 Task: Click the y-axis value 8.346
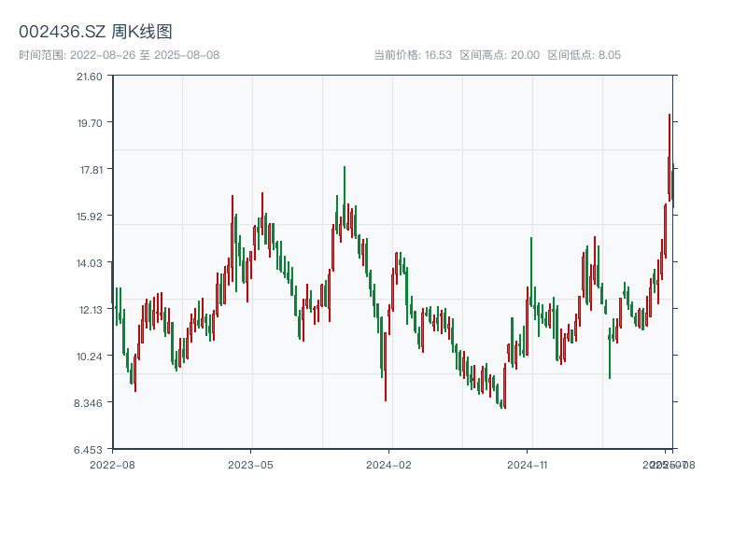click(88, 403)
